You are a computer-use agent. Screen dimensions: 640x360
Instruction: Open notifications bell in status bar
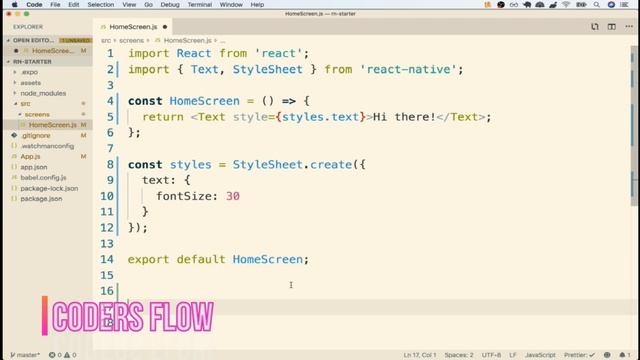(624, 355)
